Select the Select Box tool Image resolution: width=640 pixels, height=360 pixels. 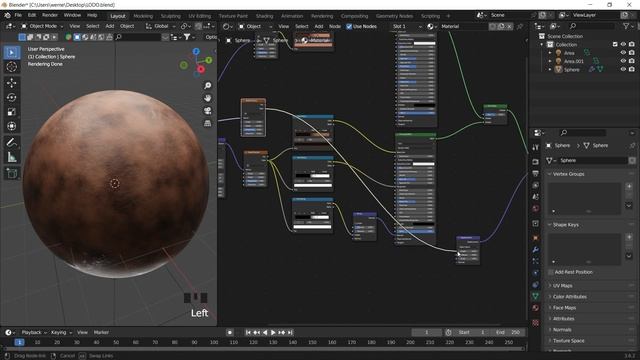pyautogui.click(x=12, y=53)
